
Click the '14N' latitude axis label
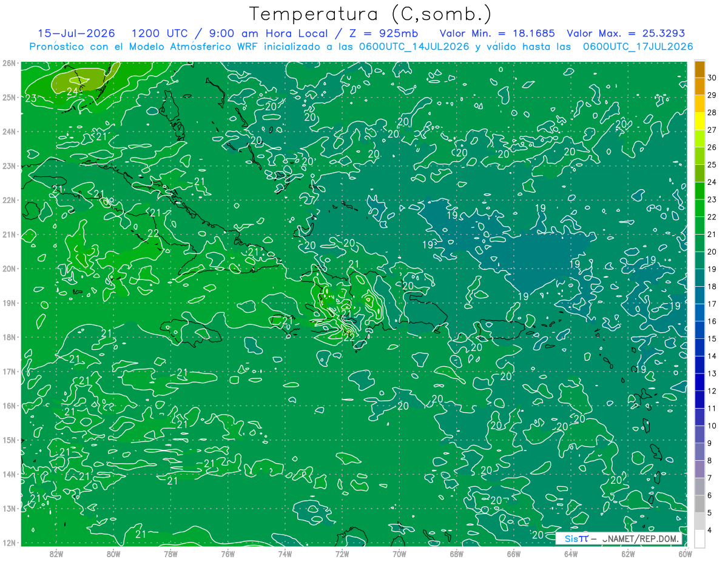coord(9,474)
